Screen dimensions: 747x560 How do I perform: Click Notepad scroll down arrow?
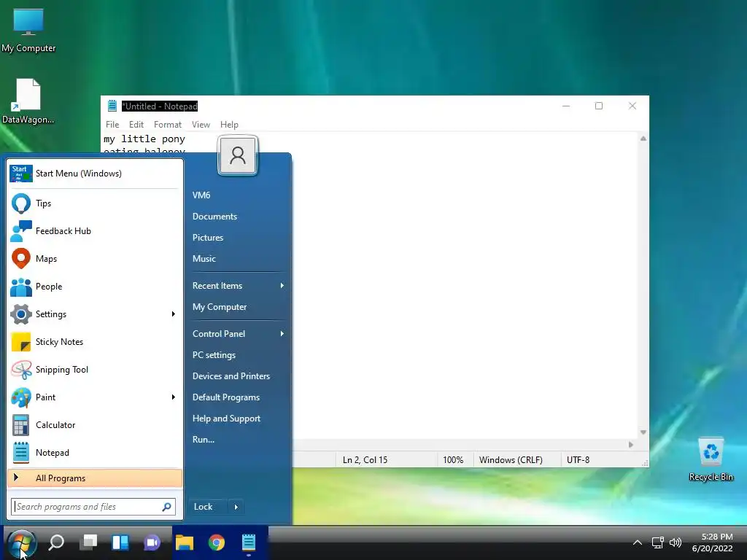point(643,432)
